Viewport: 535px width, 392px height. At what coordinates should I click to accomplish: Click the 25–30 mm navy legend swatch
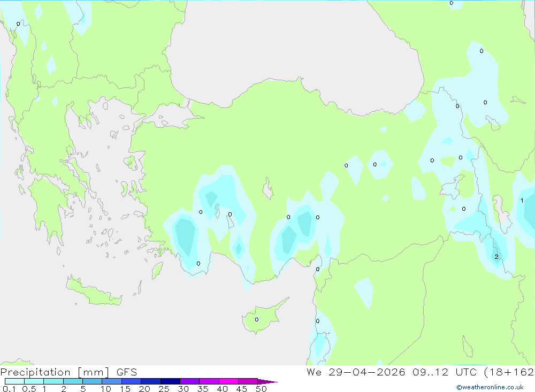pyautogui.click(x=170, y=381)
